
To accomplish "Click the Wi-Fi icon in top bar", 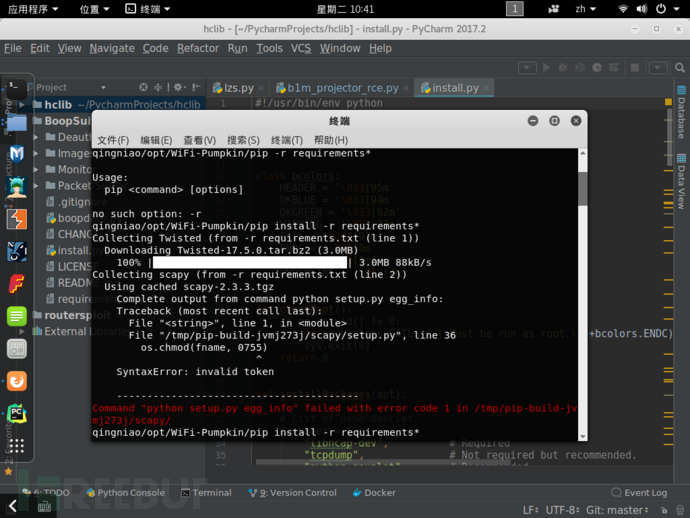I will click(x=623, y=9).
